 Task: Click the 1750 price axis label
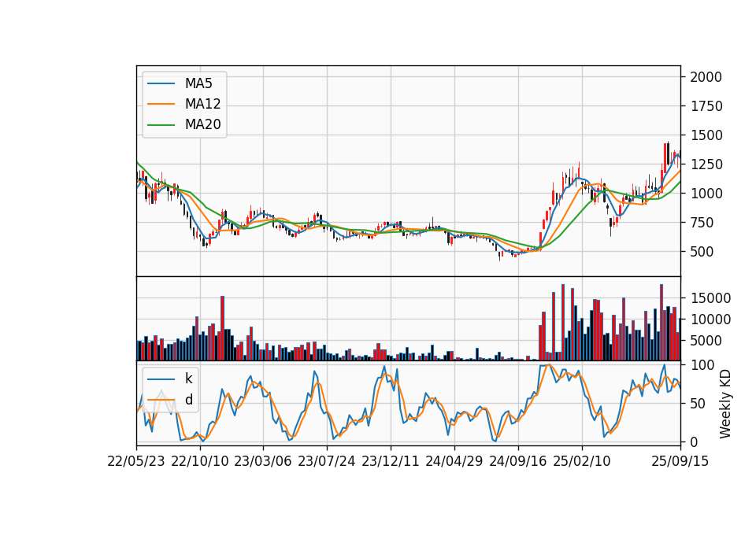706,106
